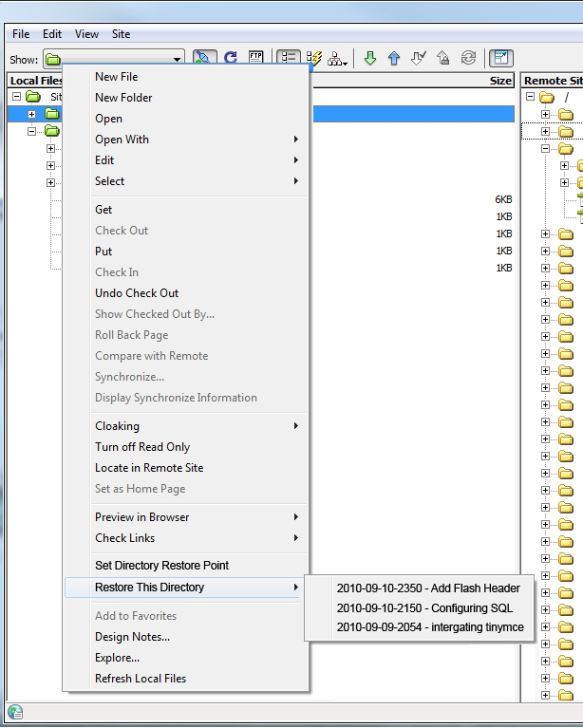Click the Connect to remote host icon
The width and height of the screenshot is (583, 728).
point(204,58)
